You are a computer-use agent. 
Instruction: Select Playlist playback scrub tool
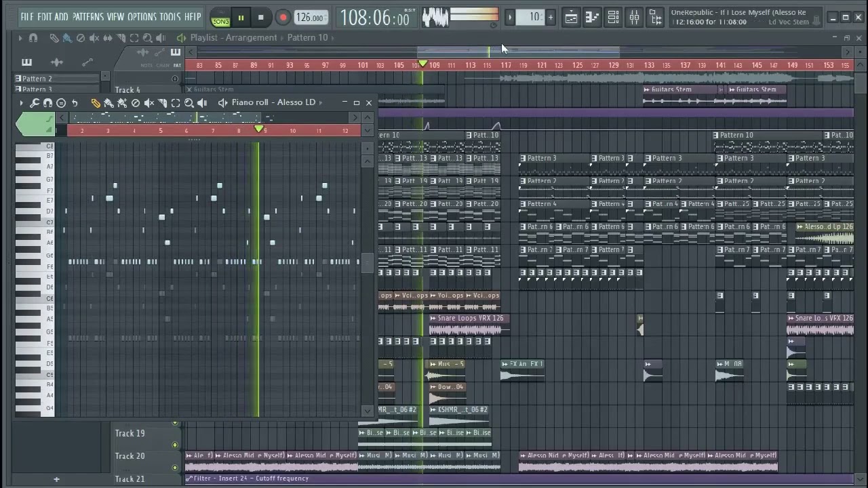pyautogui.click(x=161, y=38)
